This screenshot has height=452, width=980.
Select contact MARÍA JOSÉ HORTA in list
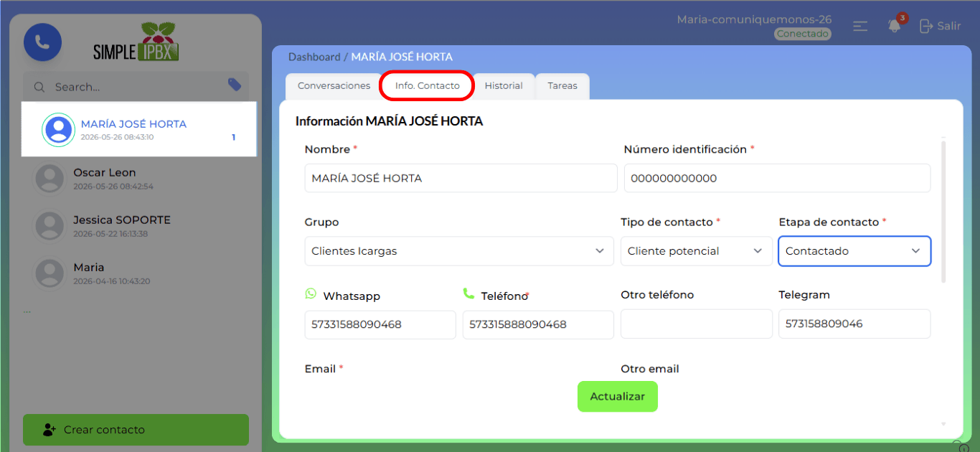pyautogui.click(x=139, y=129)
